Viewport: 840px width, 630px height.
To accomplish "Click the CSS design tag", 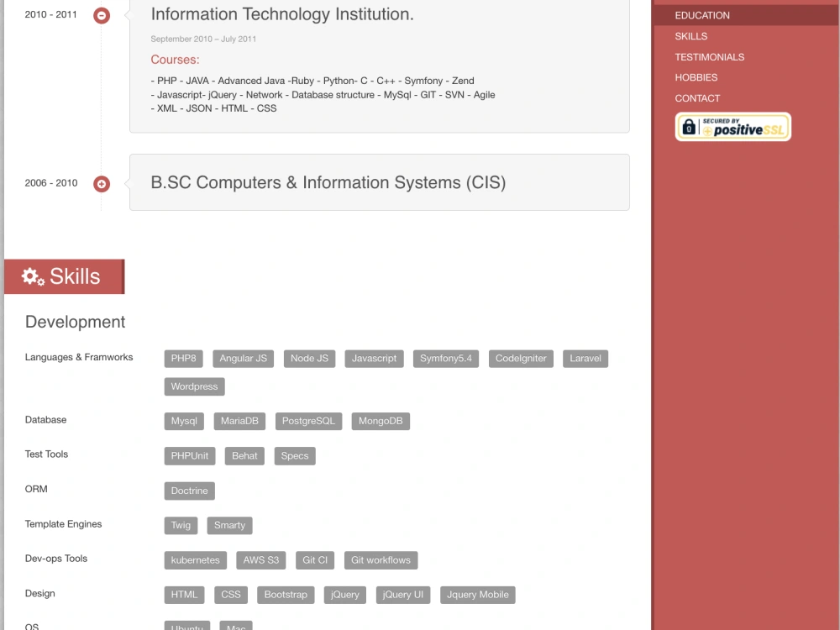I will click(x=231, y=595).
